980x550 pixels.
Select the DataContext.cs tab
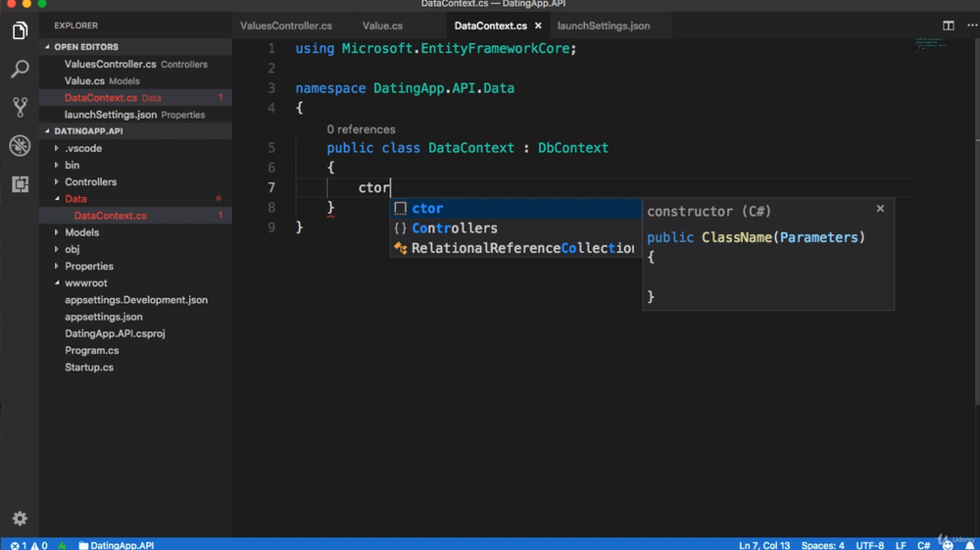click(x=491, y=25)
